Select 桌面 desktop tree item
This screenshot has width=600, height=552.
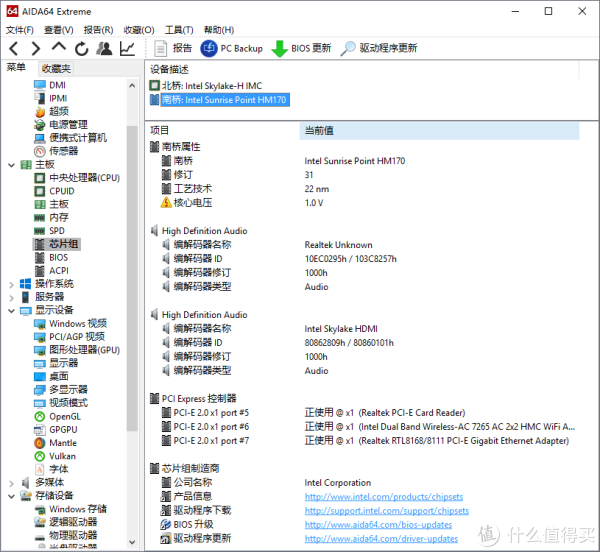point(51,376)
